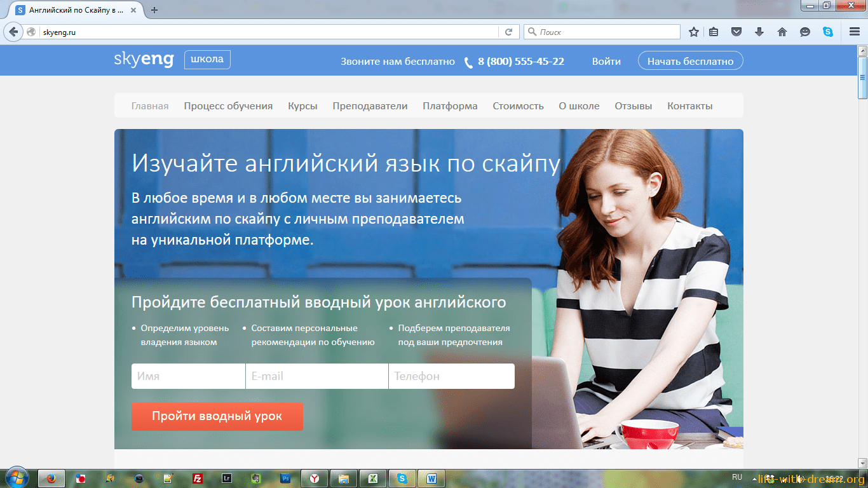Click the Звоните нам бесплатно text
868x488 pixels.
tap(398, 61)
